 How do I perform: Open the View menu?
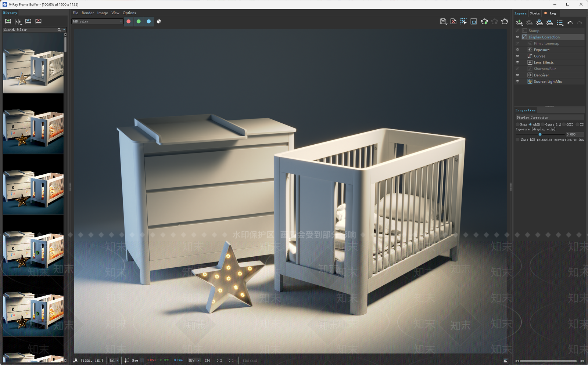point(115,13)
